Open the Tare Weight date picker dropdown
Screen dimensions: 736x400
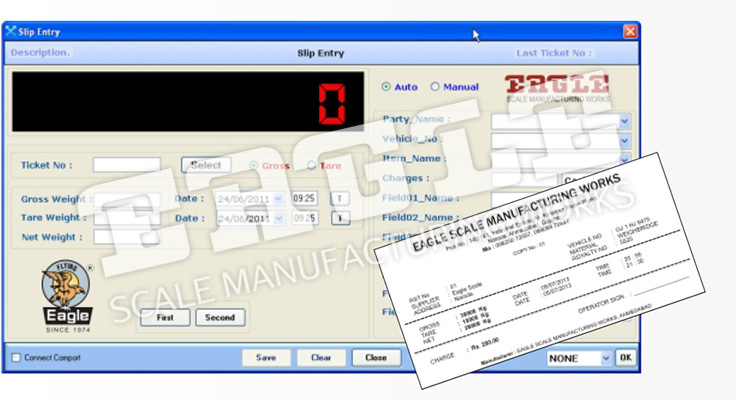(278, 218)
